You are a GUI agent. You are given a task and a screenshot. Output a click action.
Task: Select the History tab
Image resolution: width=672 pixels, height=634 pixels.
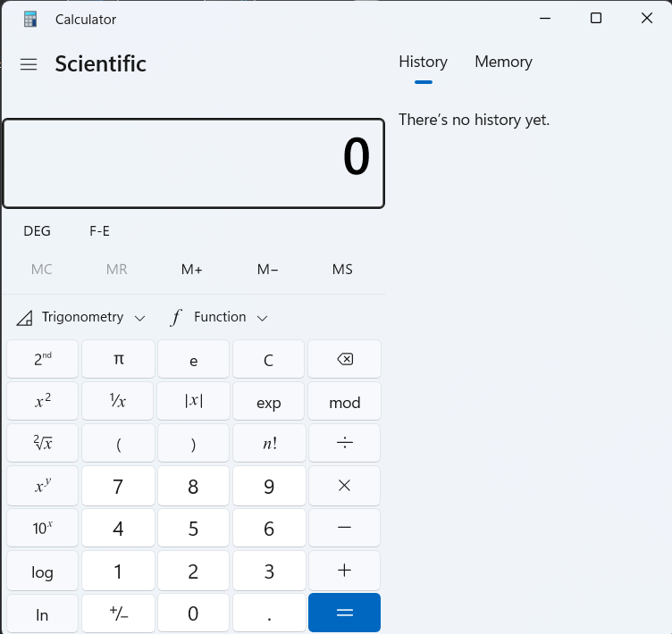[423, 62]
